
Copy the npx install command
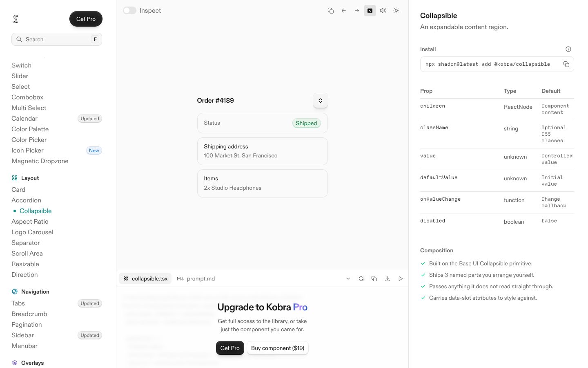click(566, 64)
